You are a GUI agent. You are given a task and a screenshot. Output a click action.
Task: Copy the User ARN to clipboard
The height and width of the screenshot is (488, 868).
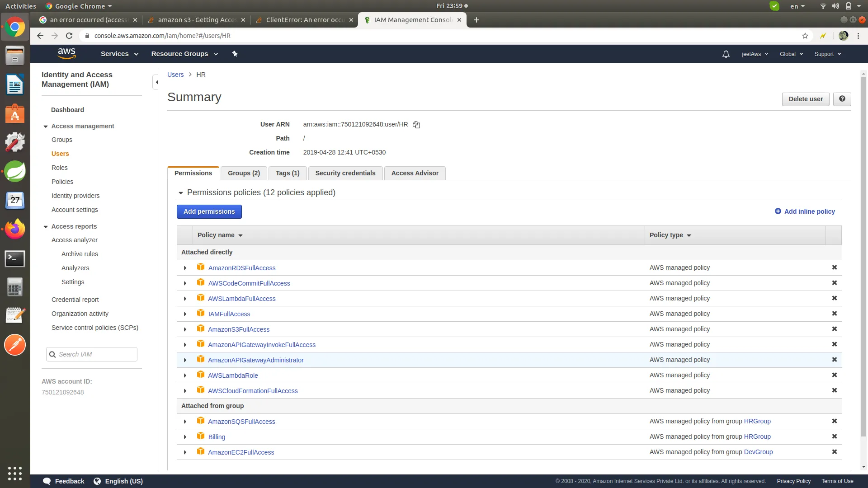[x=416, y=125]
